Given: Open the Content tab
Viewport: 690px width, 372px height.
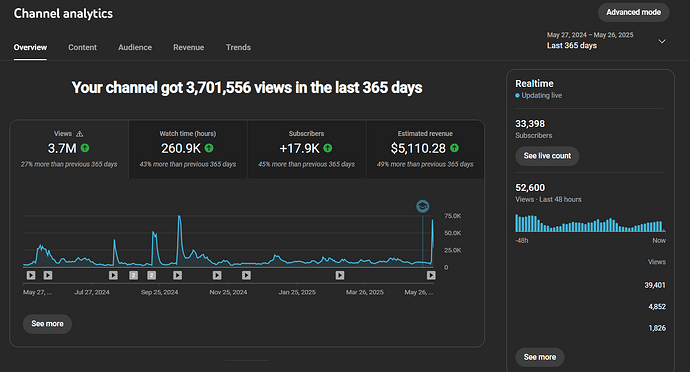Looking at the screenshot, I should tap(82, 47).
